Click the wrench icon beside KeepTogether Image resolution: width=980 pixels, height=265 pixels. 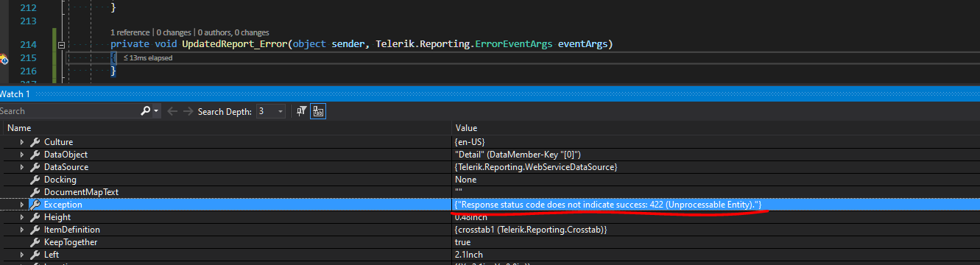[35, 242]
